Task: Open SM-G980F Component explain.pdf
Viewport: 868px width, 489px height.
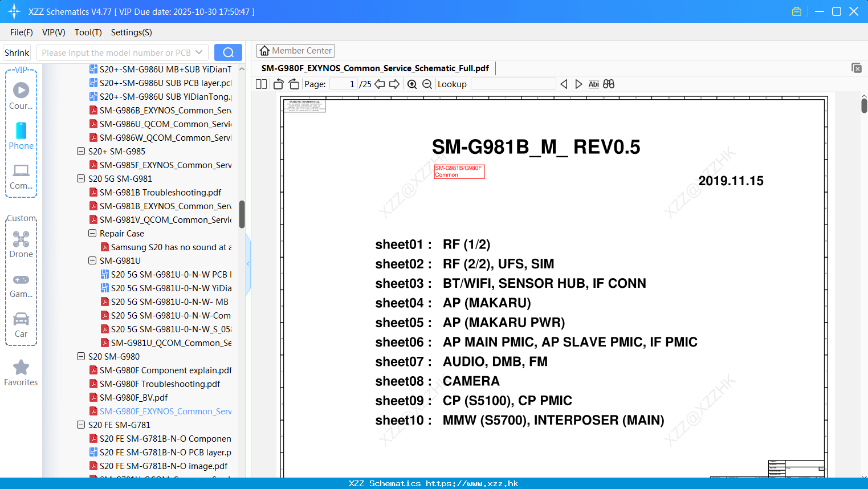Action: [165, 370]
